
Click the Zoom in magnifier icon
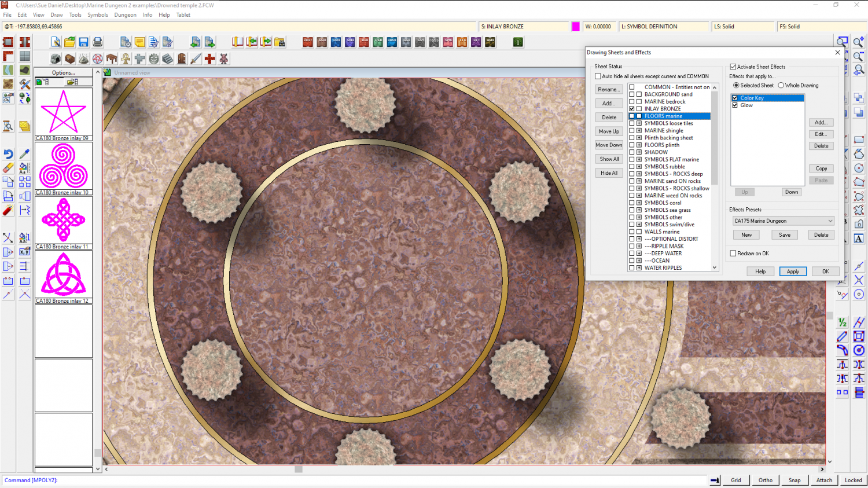pos(859,42)
